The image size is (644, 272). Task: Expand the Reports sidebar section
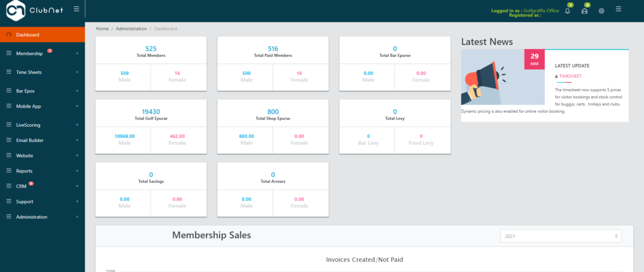point(42,171)
